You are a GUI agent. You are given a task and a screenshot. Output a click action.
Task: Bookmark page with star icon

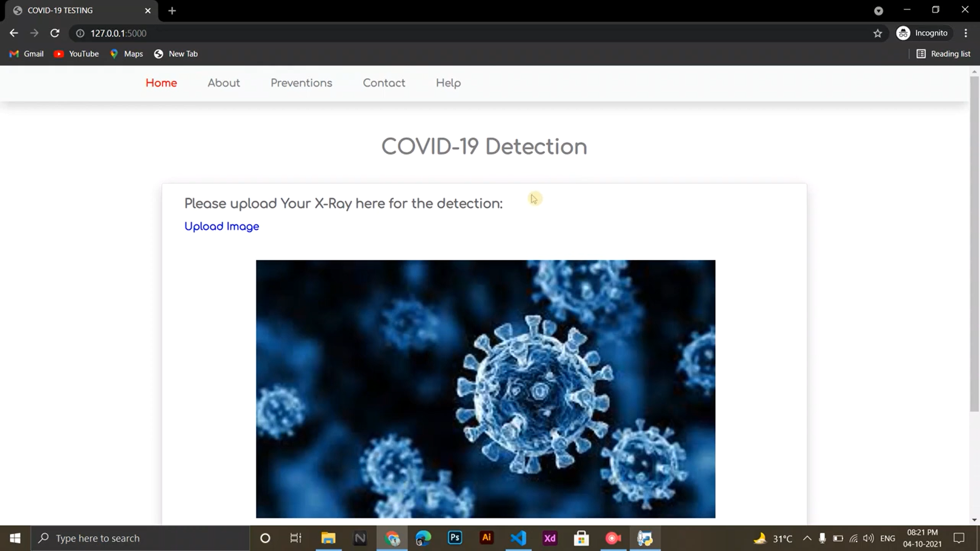[877, 33]
